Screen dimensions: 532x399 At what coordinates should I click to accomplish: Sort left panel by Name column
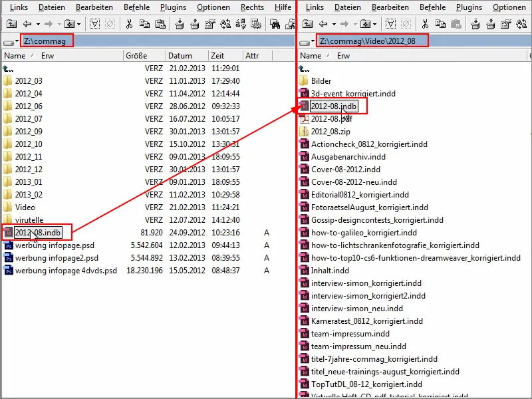pyautogui.click(x=15, y=56)
